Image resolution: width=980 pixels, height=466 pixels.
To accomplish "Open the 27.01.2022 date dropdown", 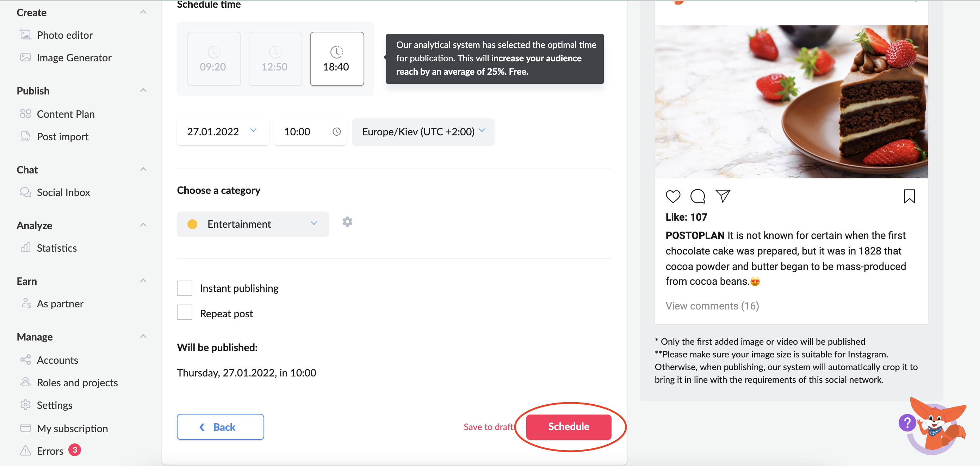I will click(x=223, y=132).
